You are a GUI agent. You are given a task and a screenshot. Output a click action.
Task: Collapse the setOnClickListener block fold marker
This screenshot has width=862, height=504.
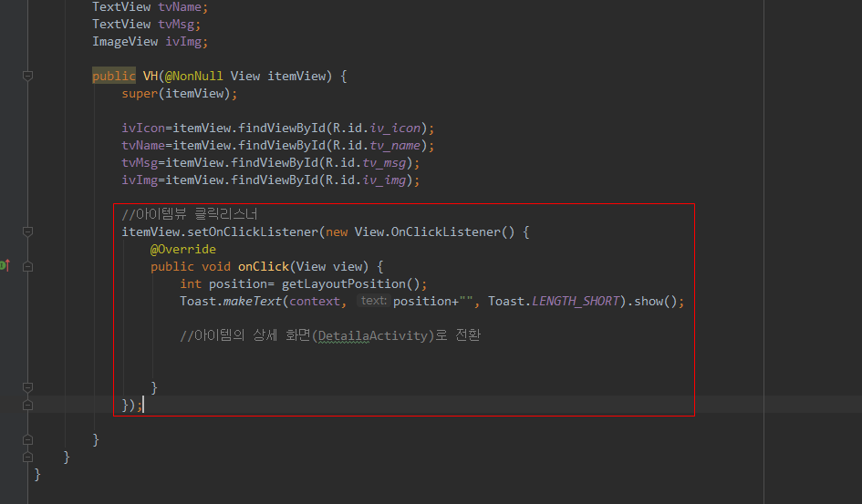pos(27,231)
